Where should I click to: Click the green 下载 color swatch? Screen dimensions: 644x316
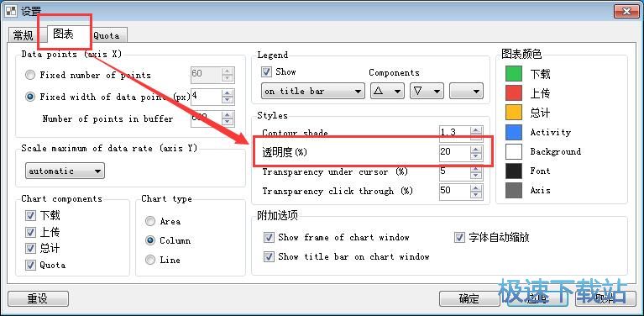[513, 74]
